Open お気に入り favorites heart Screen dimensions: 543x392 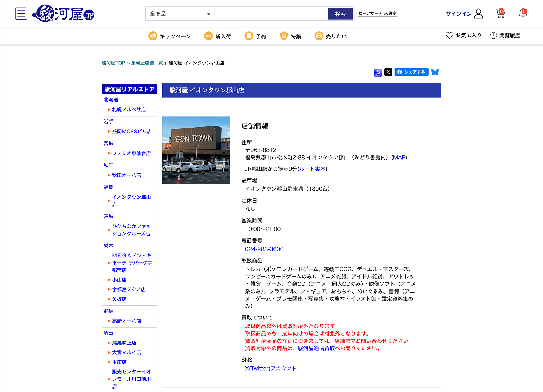pyautogui.click(x=463, y=35)
